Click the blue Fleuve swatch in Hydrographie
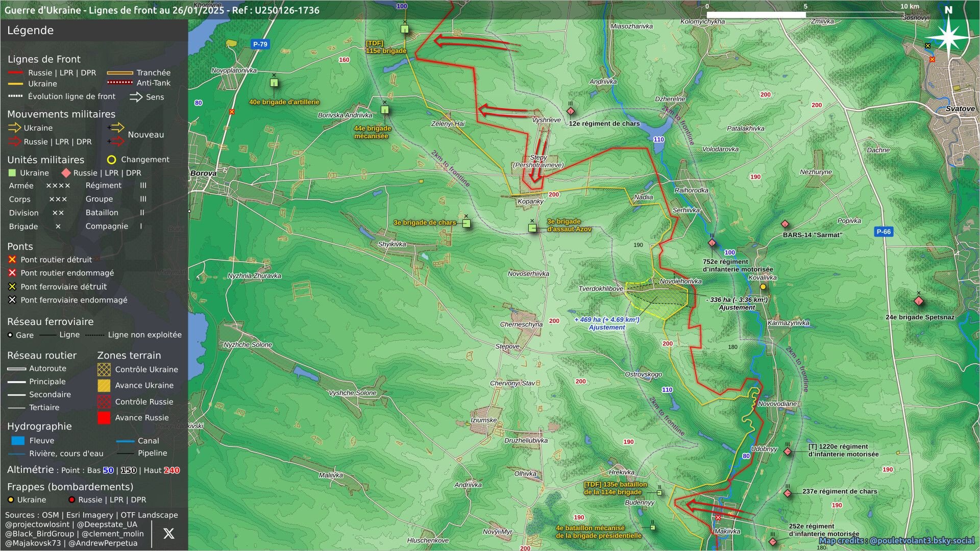 point(18,441)
